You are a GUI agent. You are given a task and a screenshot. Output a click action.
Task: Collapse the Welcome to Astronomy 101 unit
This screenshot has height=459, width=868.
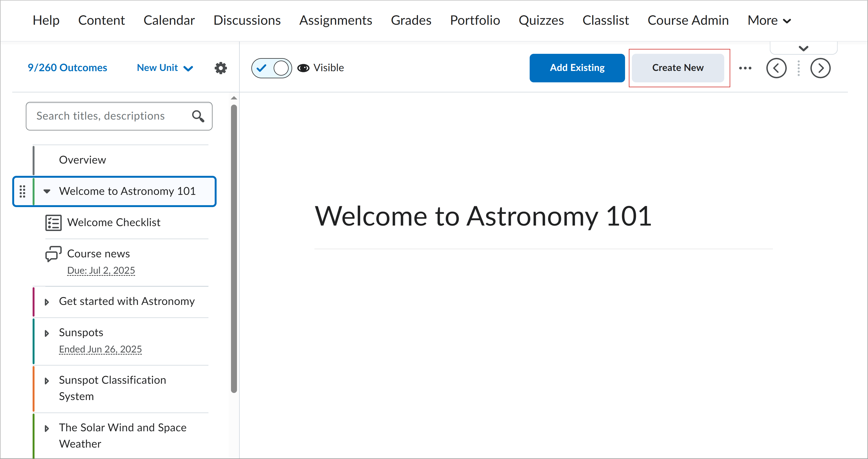[47, 191]
